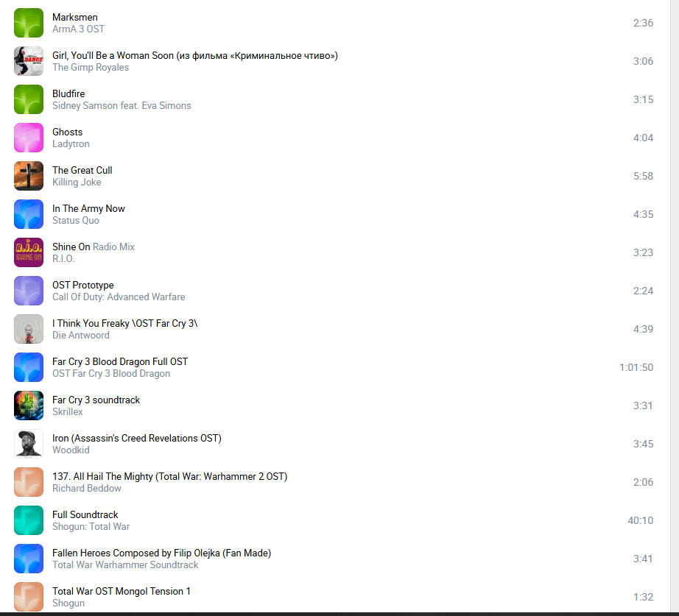Open artist Killing Joke
Image resolution: width=679 pixels, height=616 pixels.
(x=77, y=183)
